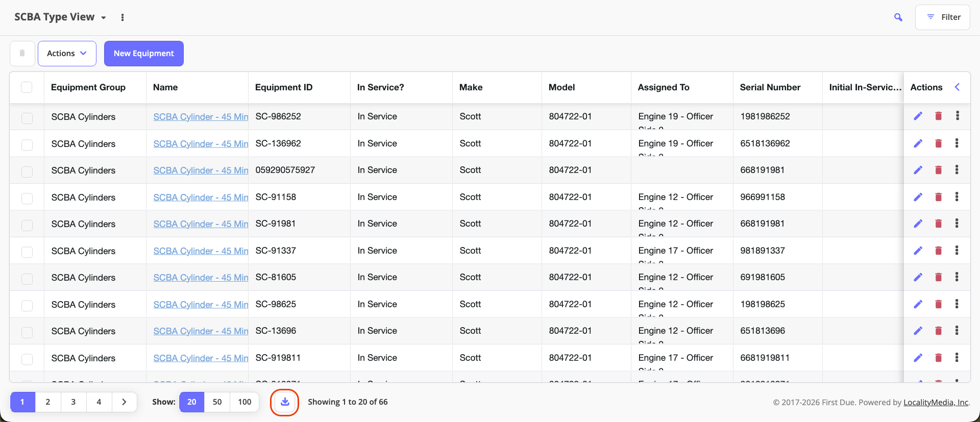Select the checkbox for SC-91981 row
This screenshot has width=980, height=422.
point(27,225)
